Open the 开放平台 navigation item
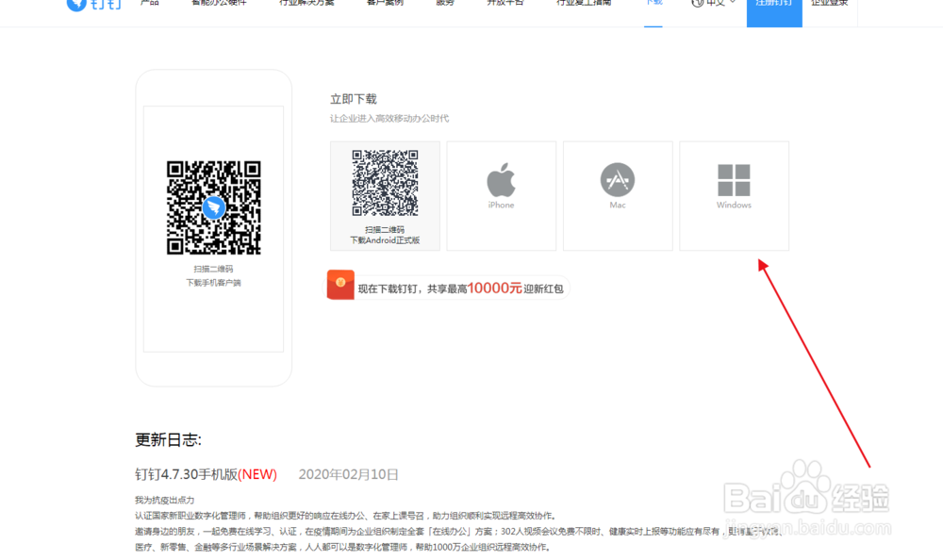This screenshot has width=943, height=560. click(x=505, y=3)
